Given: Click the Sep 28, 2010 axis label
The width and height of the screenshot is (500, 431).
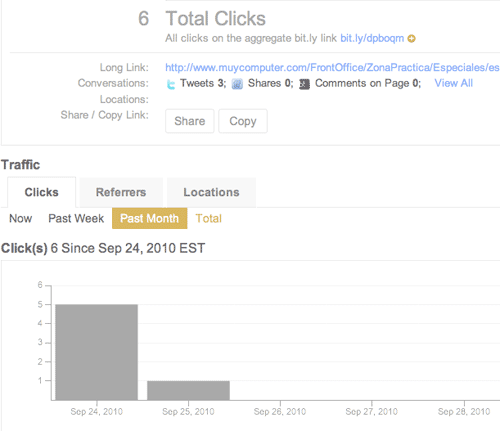Looking at the screenshot, I should click(x=464, y=412).
